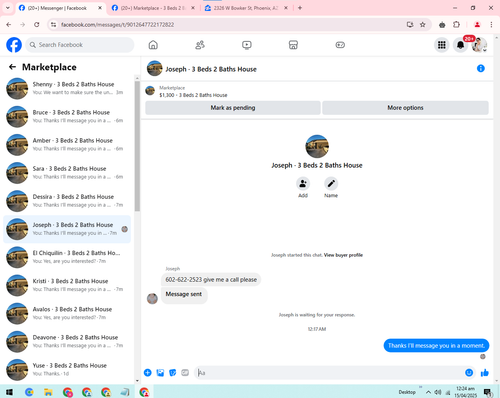Edit chat name pencil icon

point(331,184)
